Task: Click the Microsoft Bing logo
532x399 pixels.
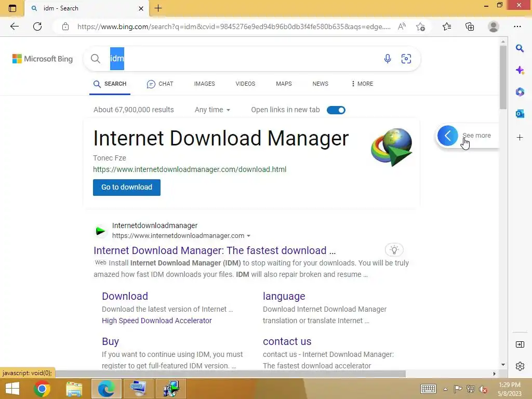Action: [x=43, y=59]
